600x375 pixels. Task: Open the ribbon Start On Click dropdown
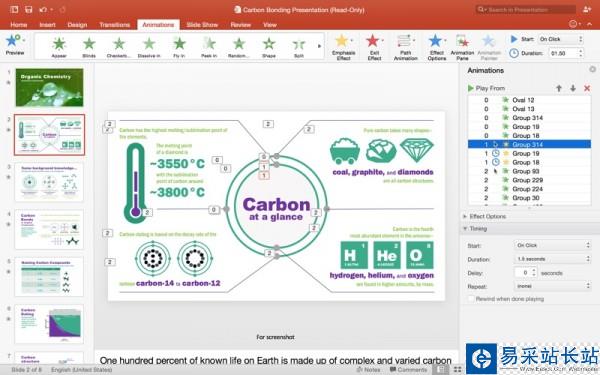[x=561, y=39]
